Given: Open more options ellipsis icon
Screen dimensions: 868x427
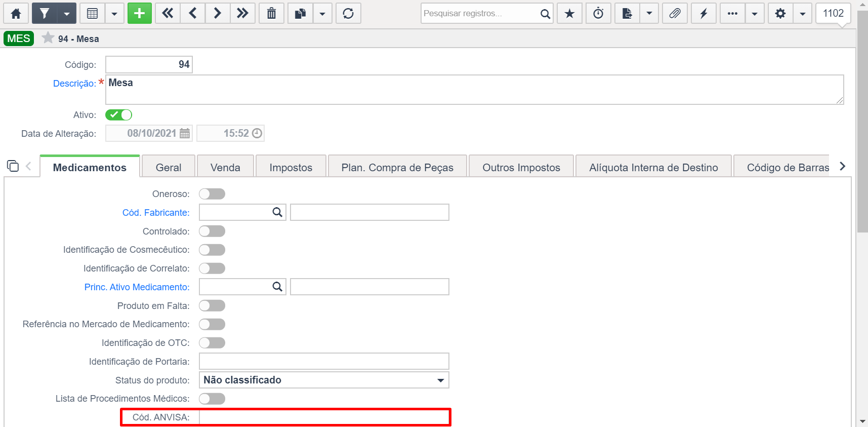Looking at the screenshot, I should click(732, 13).
